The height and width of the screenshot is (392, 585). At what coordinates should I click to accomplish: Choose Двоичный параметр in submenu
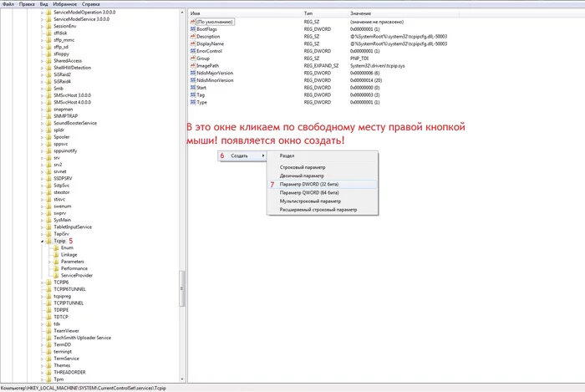coord(323,176)
